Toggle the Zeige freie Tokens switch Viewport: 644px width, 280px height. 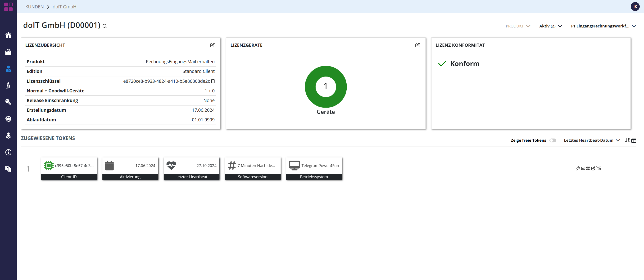tap(553, 140)
